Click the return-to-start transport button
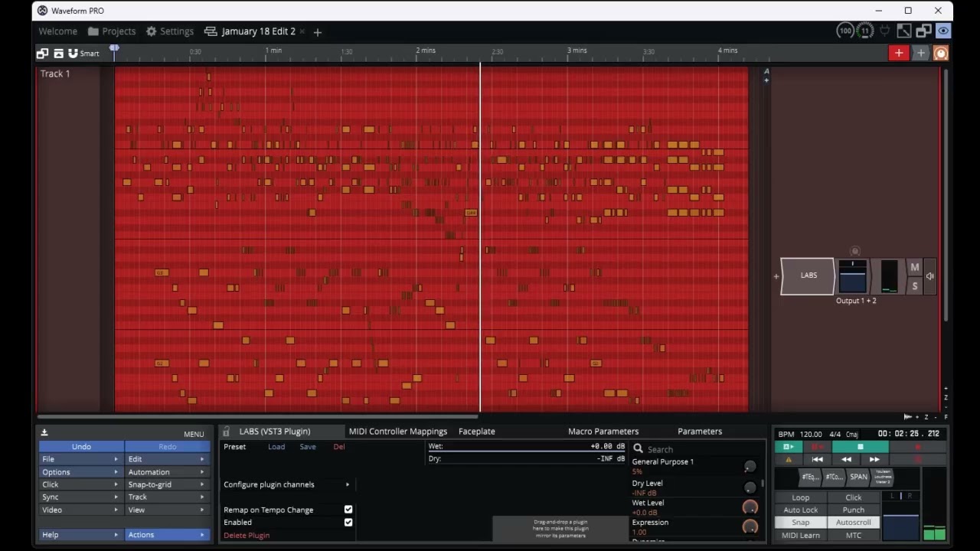This screenshot has height=551, width=980. [x=817, y=459]
